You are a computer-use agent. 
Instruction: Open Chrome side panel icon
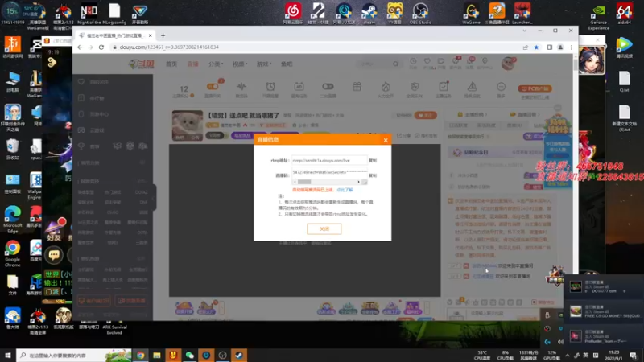coord(550,47)
